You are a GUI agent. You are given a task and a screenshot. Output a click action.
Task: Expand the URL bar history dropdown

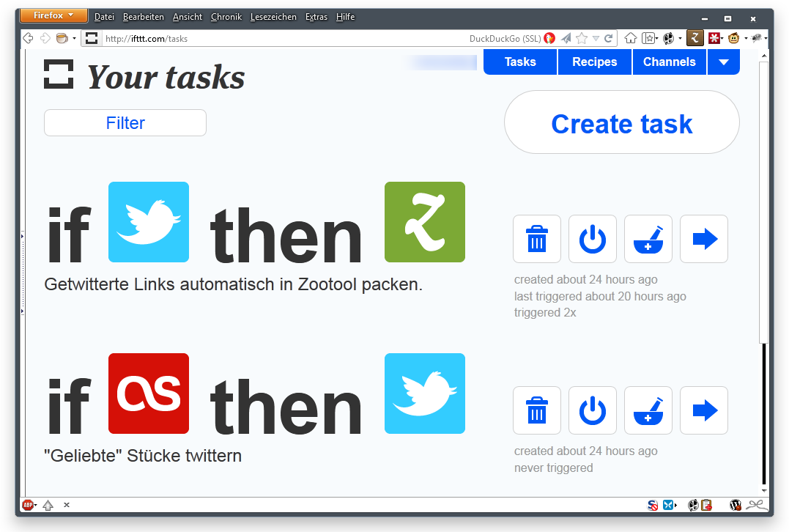pyautogui.click(x=596, y=38)
